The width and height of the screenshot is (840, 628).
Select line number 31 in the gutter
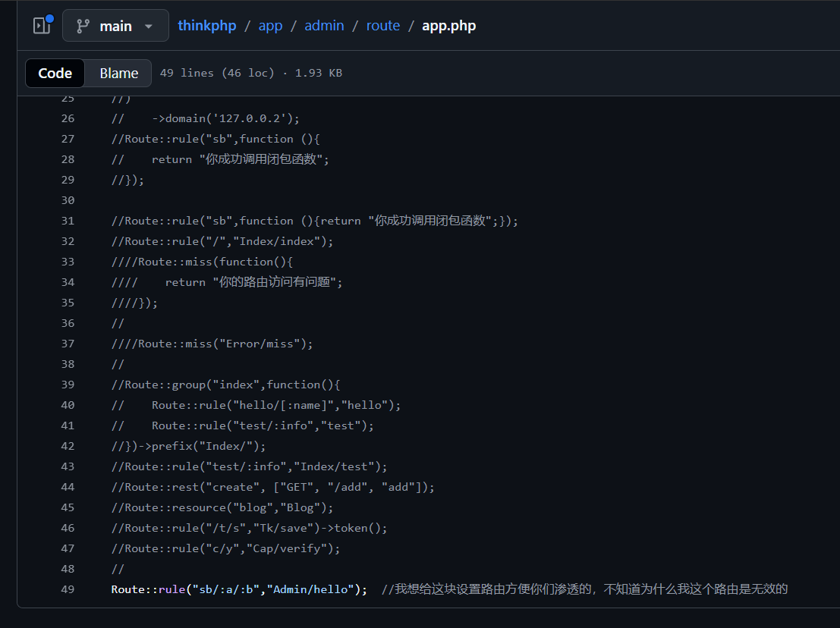coord(68,221)
